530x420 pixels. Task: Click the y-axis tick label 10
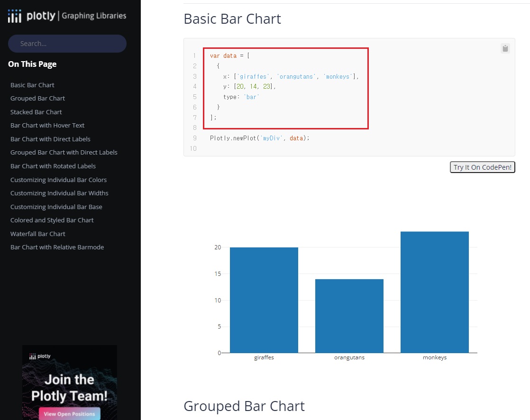pyautogui.click(x=218, y=301)
